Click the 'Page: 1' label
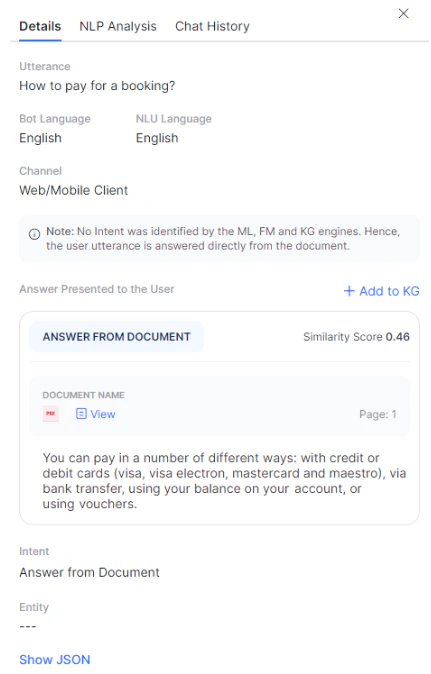 (x=378, y=414)
